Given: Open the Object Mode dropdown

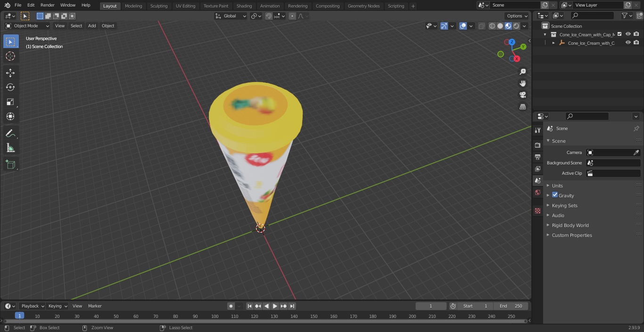Looking at the screenshot, I should tap(27, 26).
